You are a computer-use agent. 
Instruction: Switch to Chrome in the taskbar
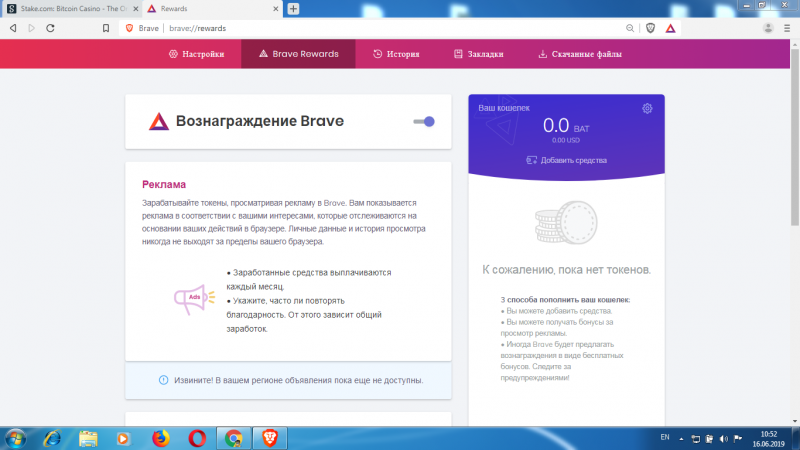(234, 438)
